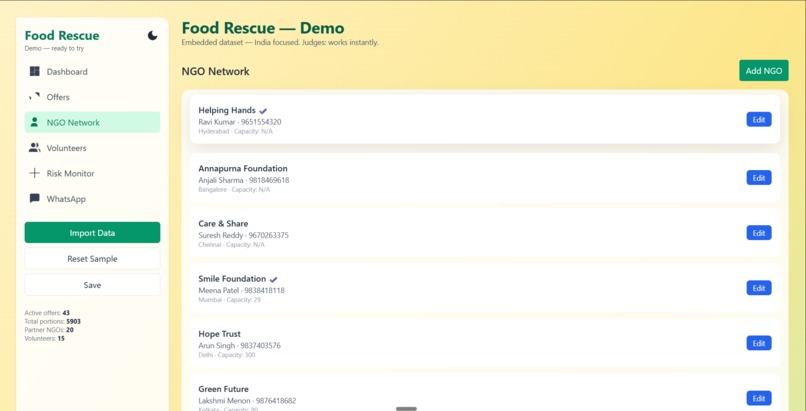806x411 pixels.
Task: Edit the Annapurna Foundation entry
Action: pos(759,178)
